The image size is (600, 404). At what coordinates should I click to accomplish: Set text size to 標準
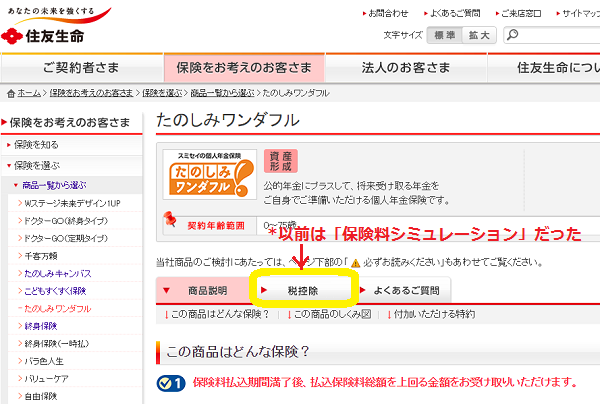(x=445, y=35)
